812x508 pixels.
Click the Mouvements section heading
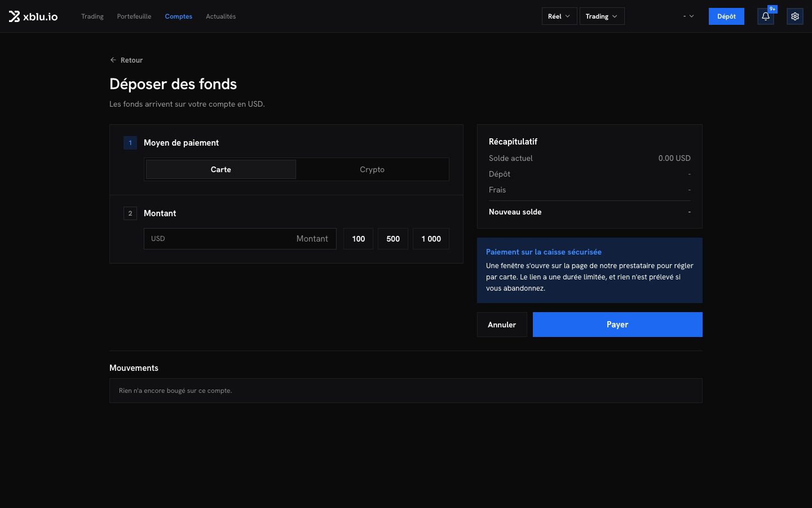[134, 368]
